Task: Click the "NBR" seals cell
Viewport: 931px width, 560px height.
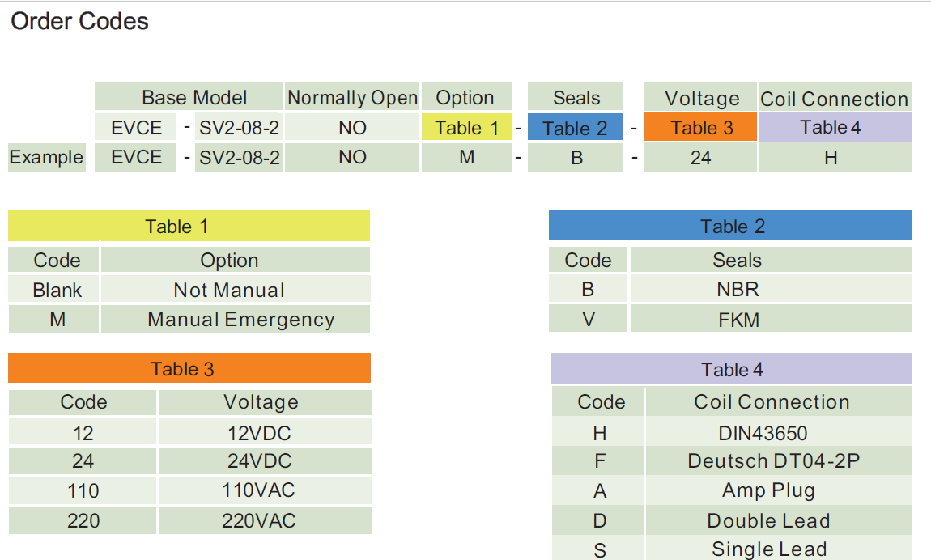Action: coord(738,290)
